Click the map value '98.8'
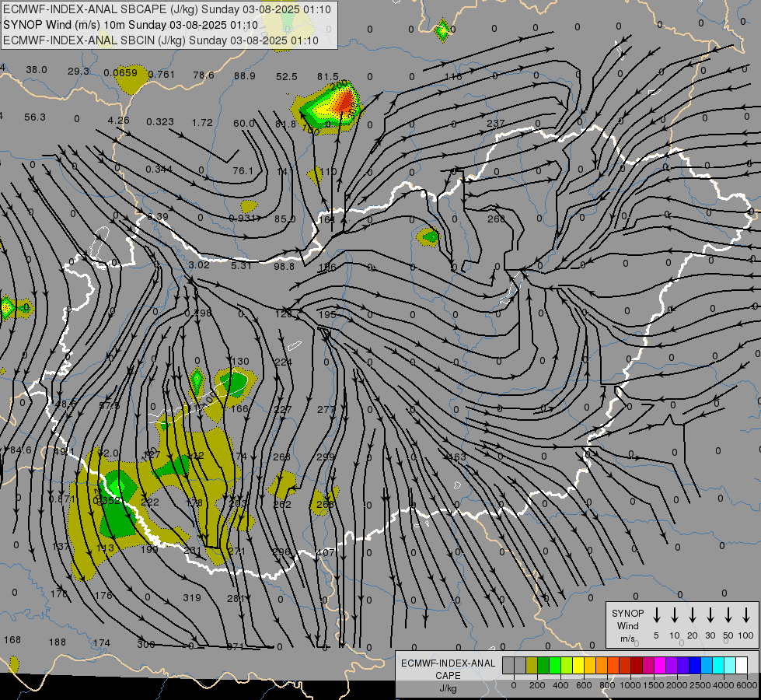The width and height of the screenshot is (761, 700). click(x=284, y=266)
